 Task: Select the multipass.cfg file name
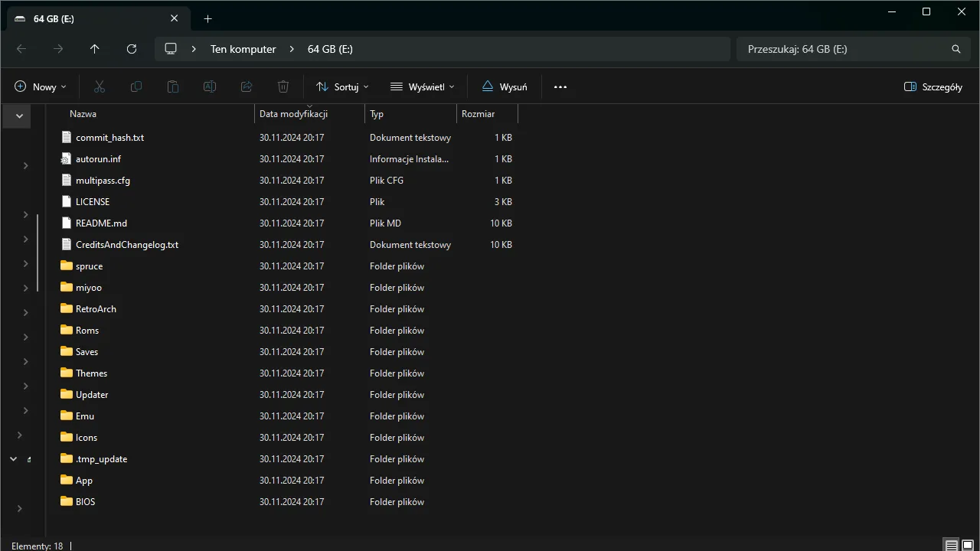coord(103,181)
